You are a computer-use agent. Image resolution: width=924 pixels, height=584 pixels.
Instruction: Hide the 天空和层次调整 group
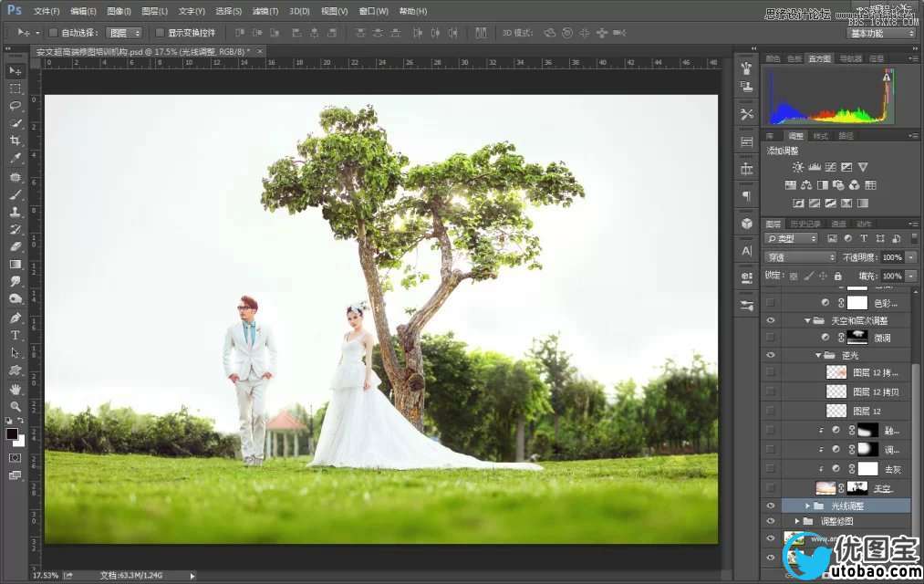(x=770, y=320)
